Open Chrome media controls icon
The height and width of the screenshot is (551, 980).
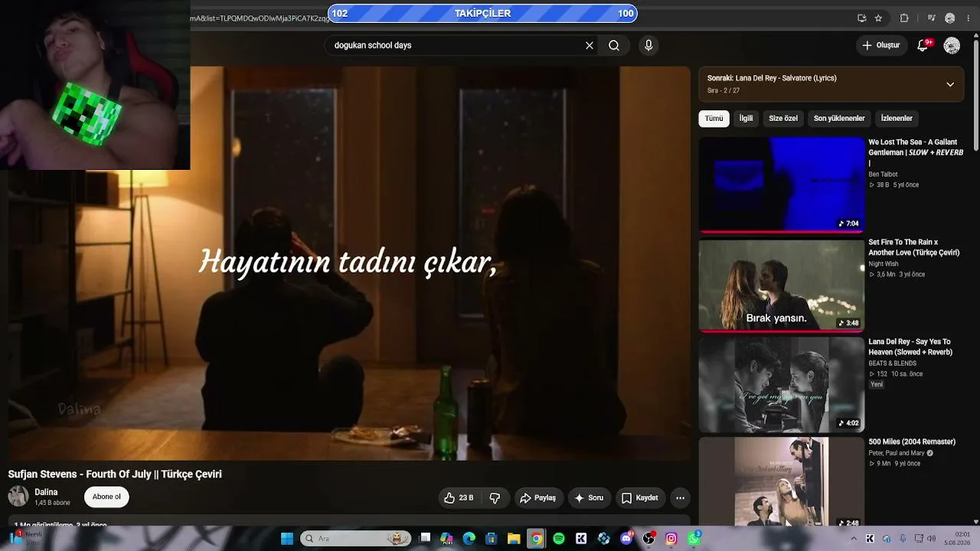coord(932,18)
